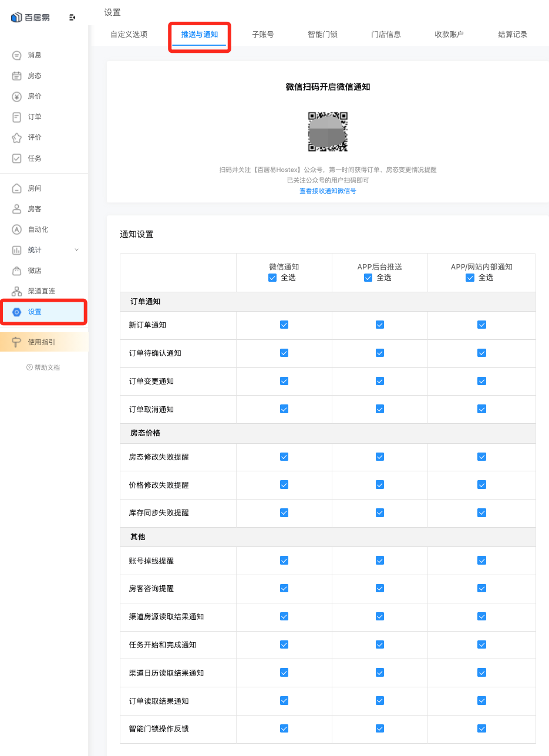The width and height of the screenshot is (549, 756).
Task: Click the 房态 calendar icon
Action: click(x=17, y=76)
